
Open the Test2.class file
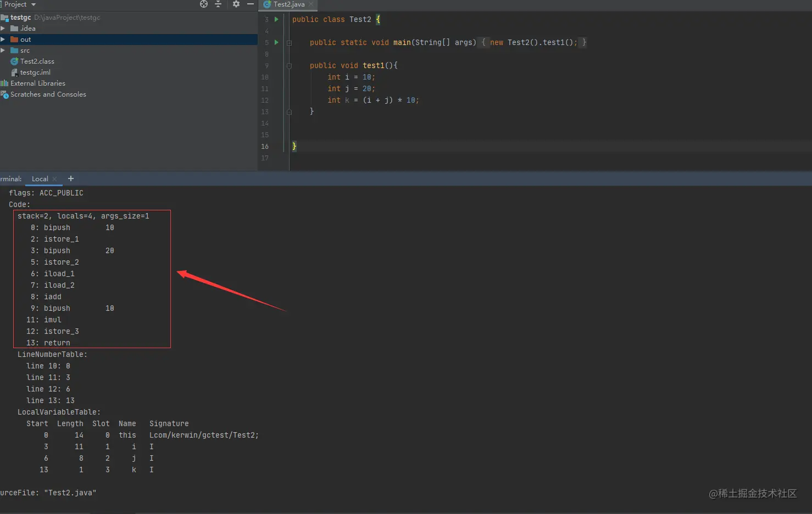(x=37, y=62)
